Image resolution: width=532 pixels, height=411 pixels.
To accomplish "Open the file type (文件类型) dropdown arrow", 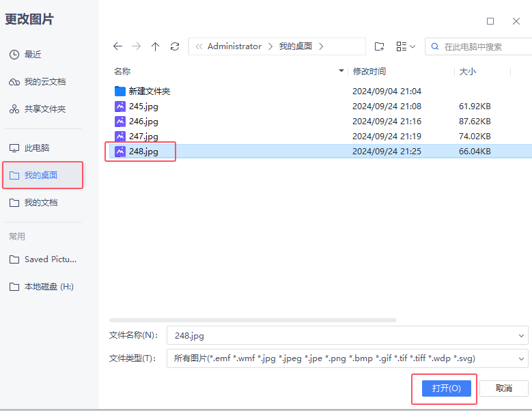I will pyautogui.click(x=521, y=359).
